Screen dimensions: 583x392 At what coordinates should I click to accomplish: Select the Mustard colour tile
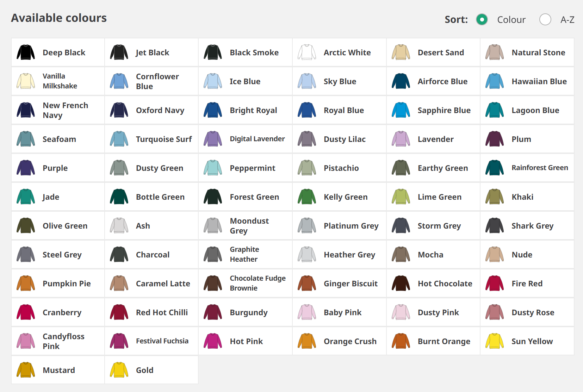(x=58, y=370)
